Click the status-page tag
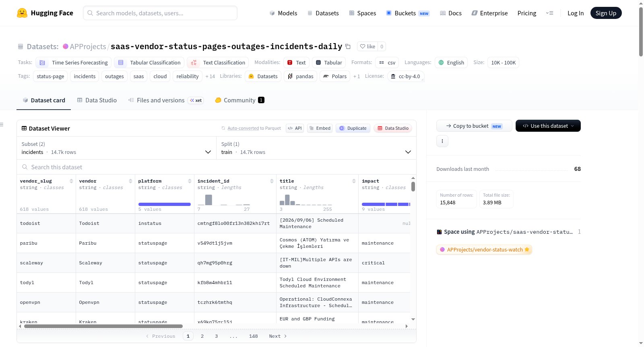Screen dimensions: 644x347 coord(50,76)
